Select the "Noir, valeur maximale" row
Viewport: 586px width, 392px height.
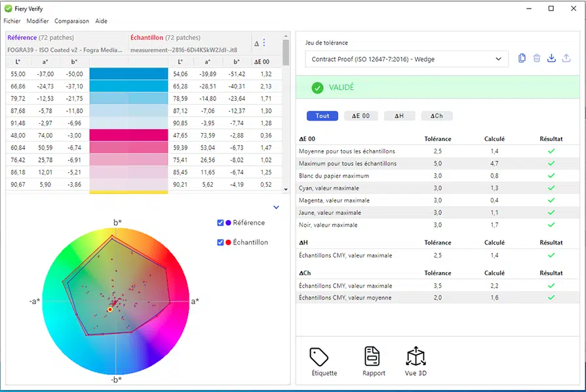coord(438,225)
